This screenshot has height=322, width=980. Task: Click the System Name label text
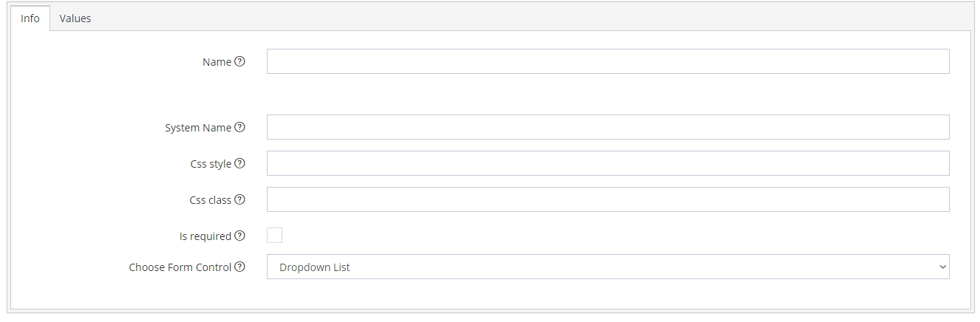click(x=198, y=128)
